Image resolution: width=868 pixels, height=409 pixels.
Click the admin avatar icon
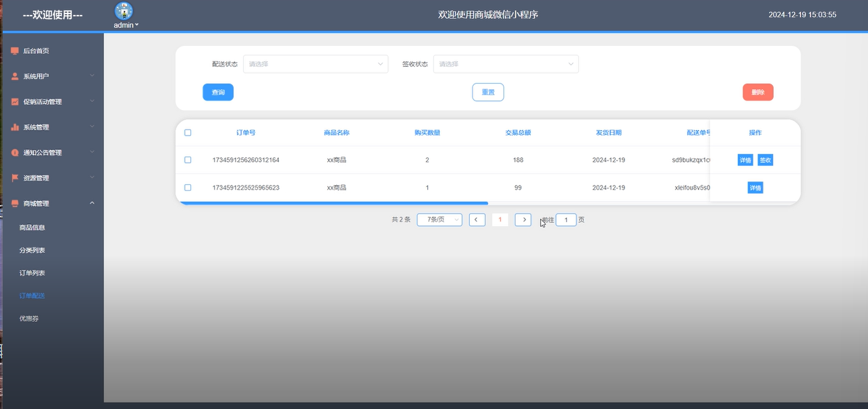point(124,11)
